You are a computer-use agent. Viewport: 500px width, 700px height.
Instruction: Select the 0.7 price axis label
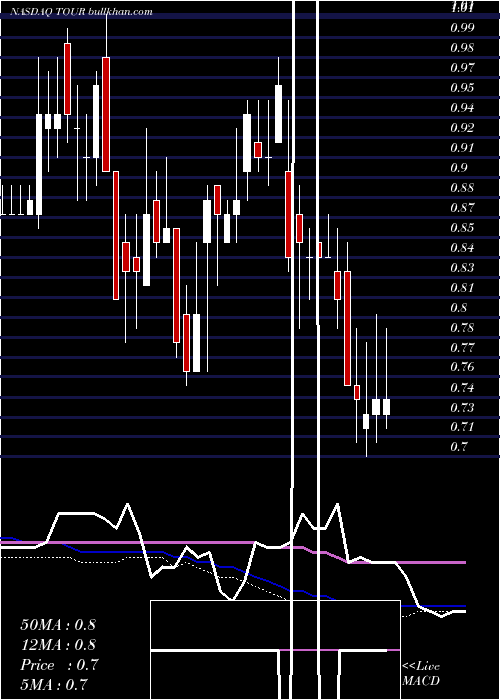pos(459,447)
